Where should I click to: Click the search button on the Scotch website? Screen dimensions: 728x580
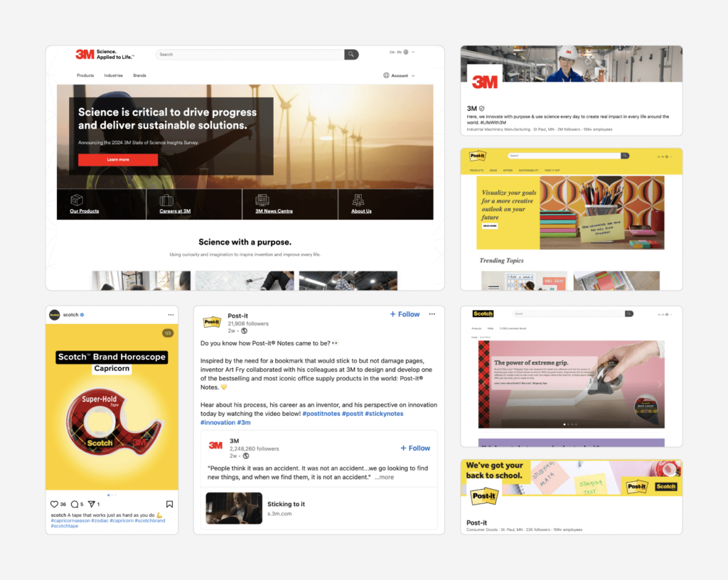(x=629, y=313)
